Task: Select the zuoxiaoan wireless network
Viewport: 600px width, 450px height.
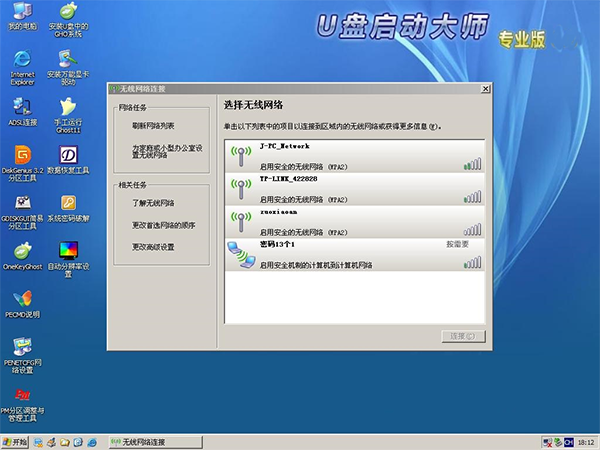Action: 352,220
